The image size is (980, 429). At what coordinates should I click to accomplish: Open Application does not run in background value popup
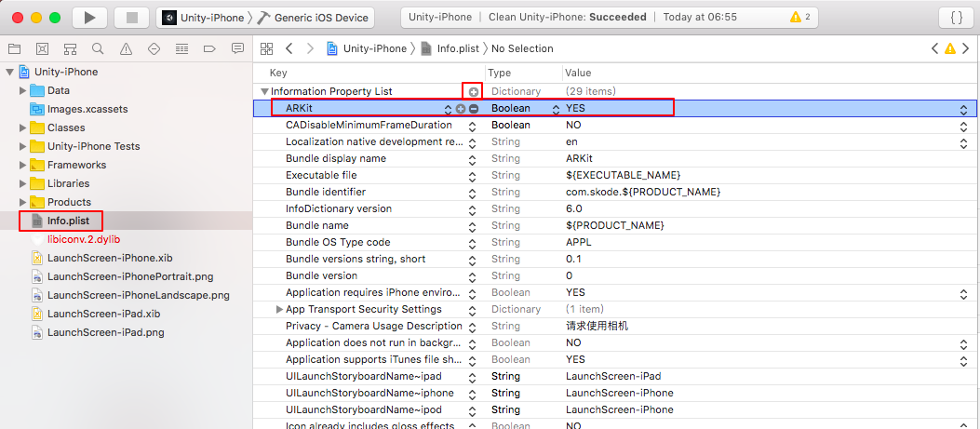tap(963, 343)
